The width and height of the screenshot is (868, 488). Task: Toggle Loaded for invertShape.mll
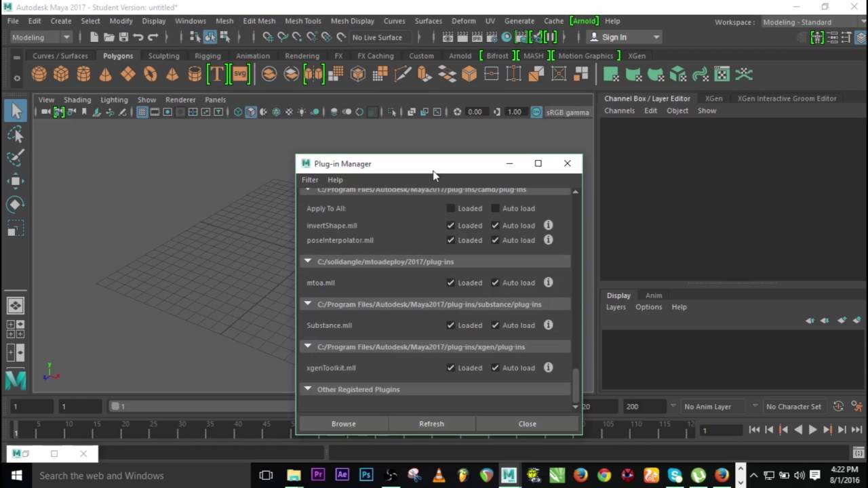(x=451, y=226)
